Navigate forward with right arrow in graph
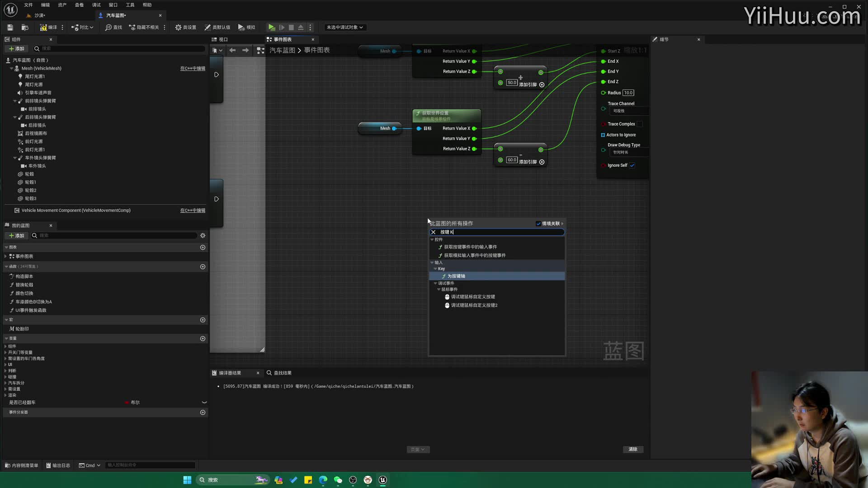 [245, 50]
